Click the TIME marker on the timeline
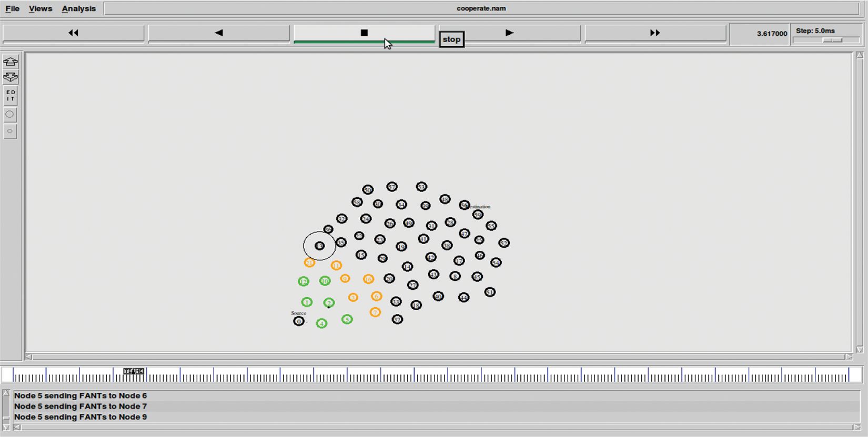Viewport: 868px width, 437px height. click(134, 371)
